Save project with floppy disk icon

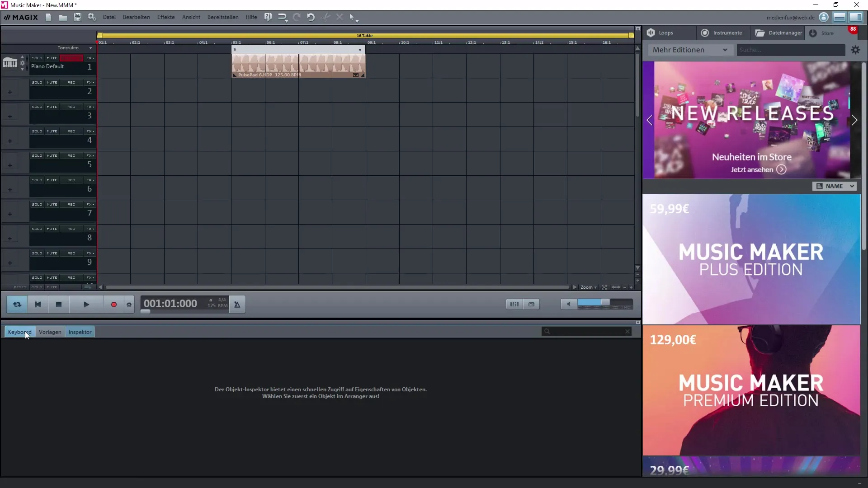pyautogui.click(x=78, y=17)
